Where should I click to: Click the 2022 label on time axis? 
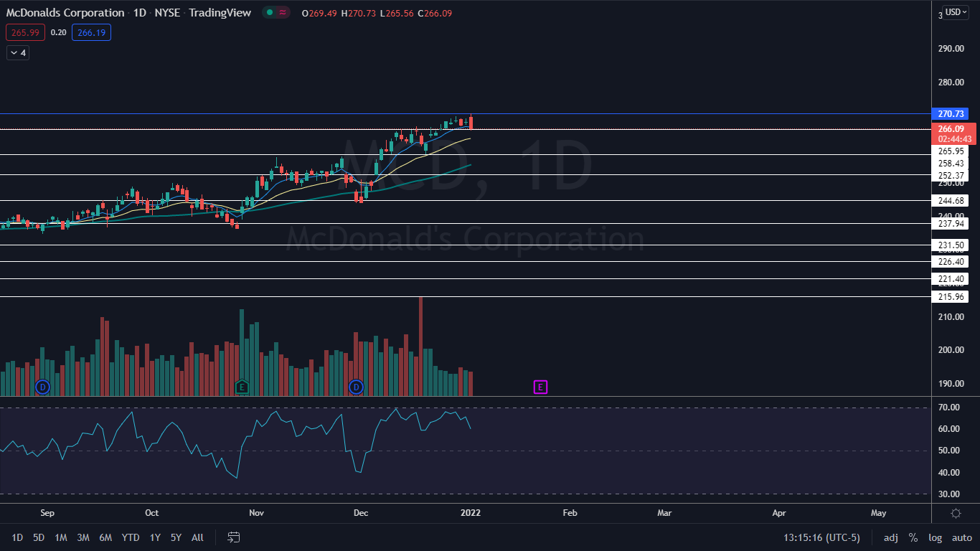tap(470, 513)
